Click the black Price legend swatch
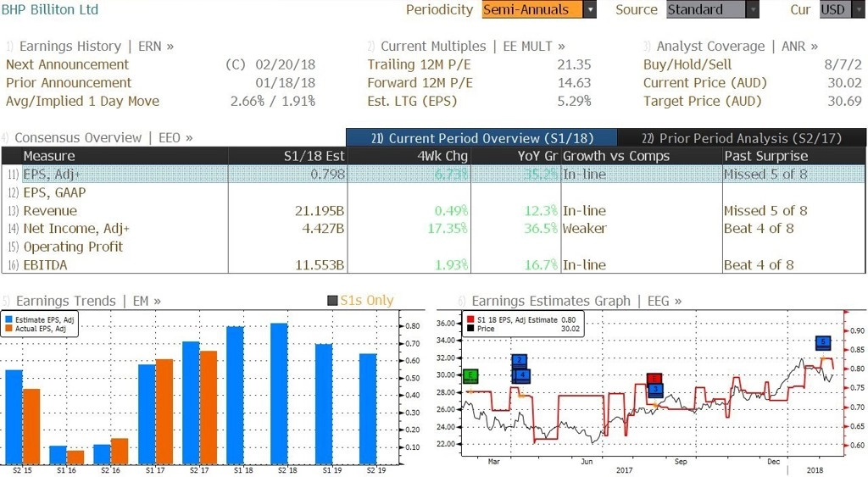 (470, 329)
